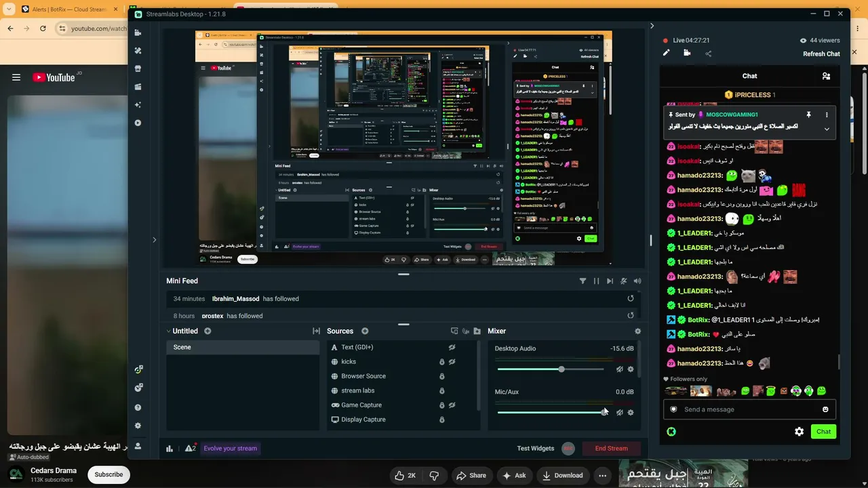The height and width of the screenshot is (488, 868).
Task: Open the Highlighter clapperboard icon in sidebar
Action: pos(138,87)
